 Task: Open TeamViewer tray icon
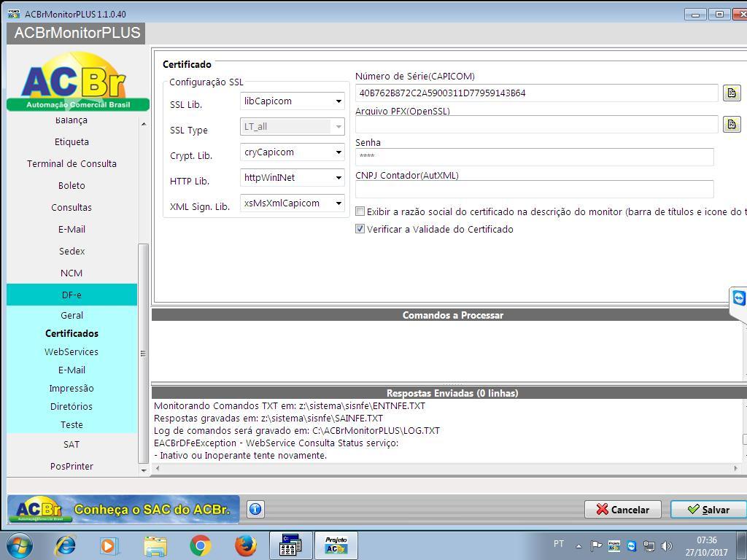(x=632, y=546)
